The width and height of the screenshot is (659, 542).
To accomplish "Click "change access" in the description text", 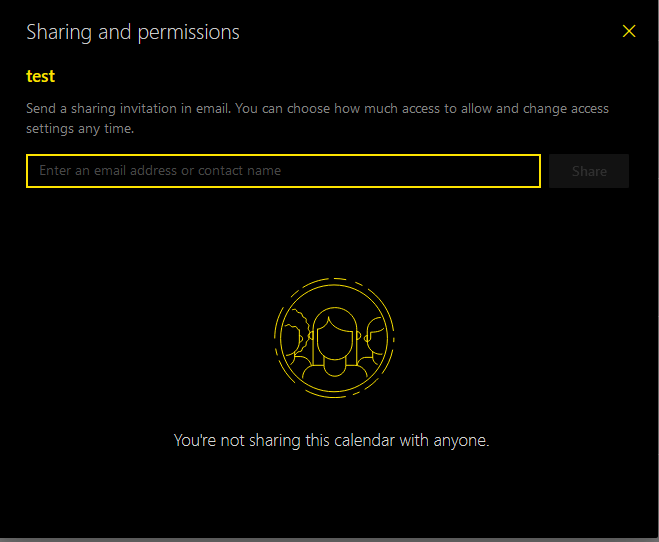I will point(566,109).
